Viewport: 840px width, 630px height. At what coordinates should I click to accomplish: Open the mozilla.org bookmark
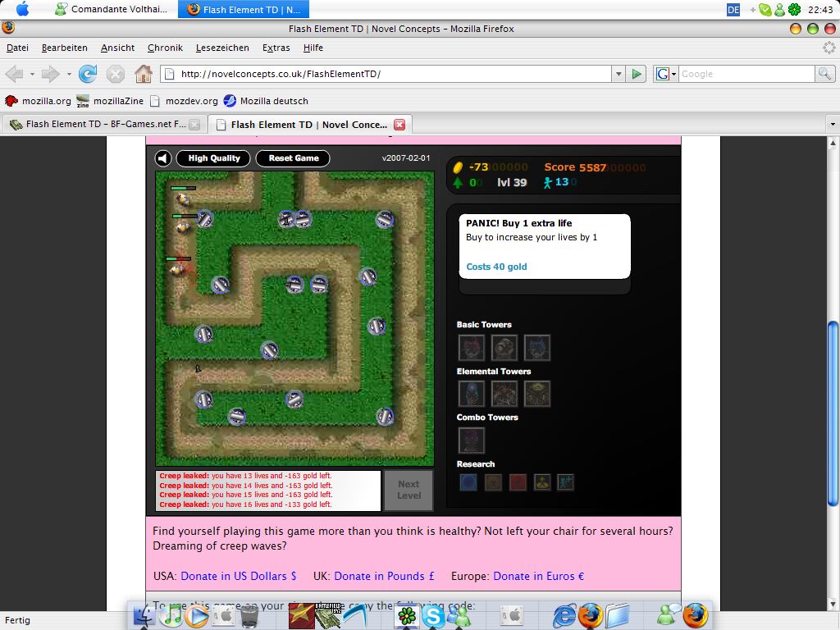pos(38,101)
